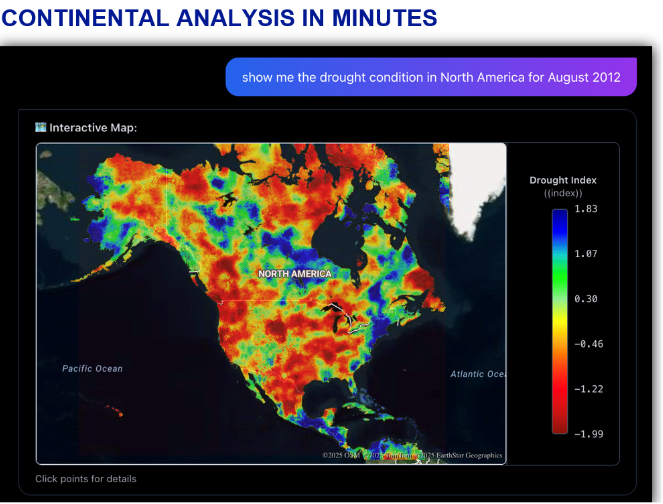Click the dark red bottom of the color bar
The image size is (663, 504).
pyautogui.click(x=559, y=423)
